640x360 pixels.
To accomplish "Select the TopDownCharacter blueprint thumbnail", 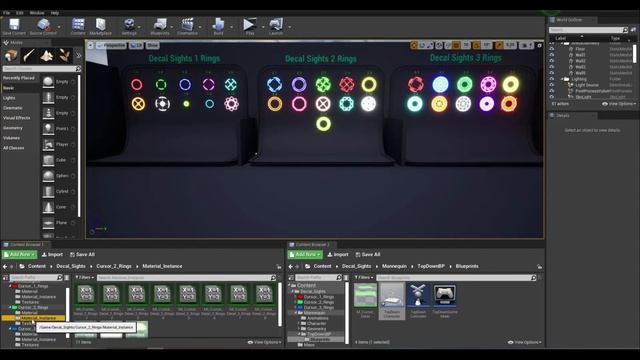I will click(x=392, y=300).
